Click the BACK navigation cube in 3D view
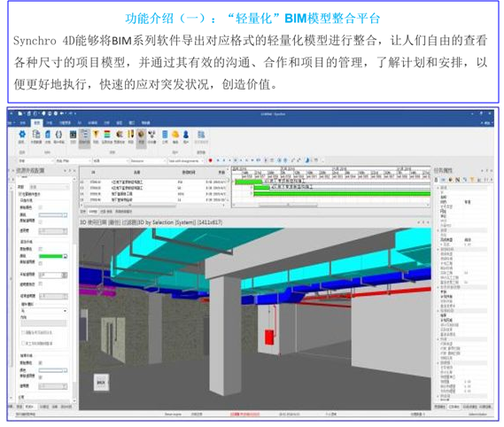 (101, 383)
